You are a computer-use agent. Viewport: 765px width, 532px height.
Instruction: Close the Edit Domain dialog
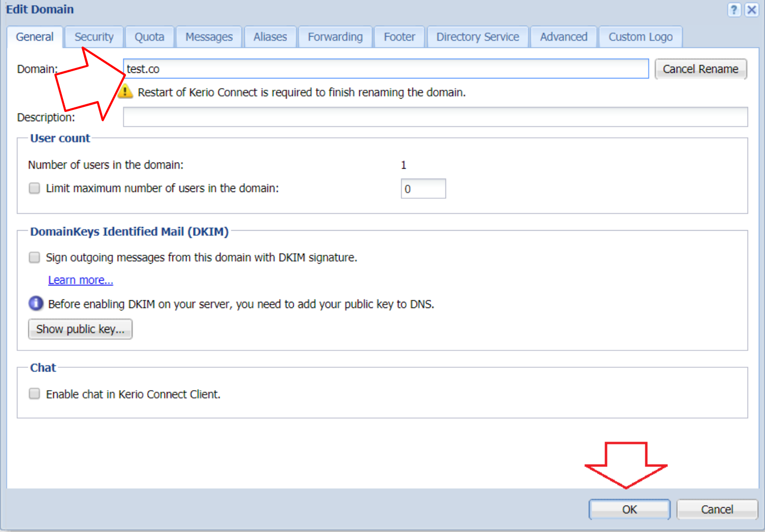point(752,10)
